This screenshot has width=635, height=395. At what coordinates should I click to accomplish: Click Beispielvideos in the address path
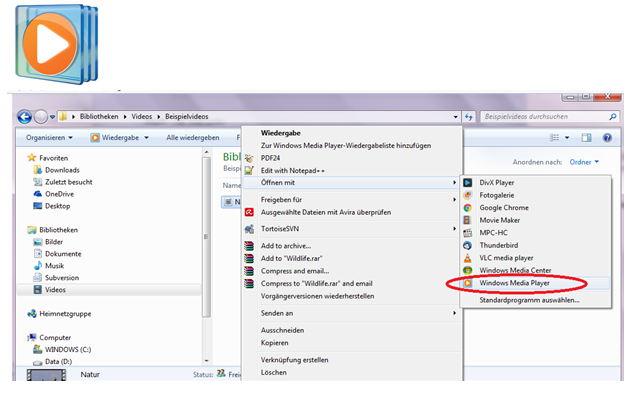[187, 117]
